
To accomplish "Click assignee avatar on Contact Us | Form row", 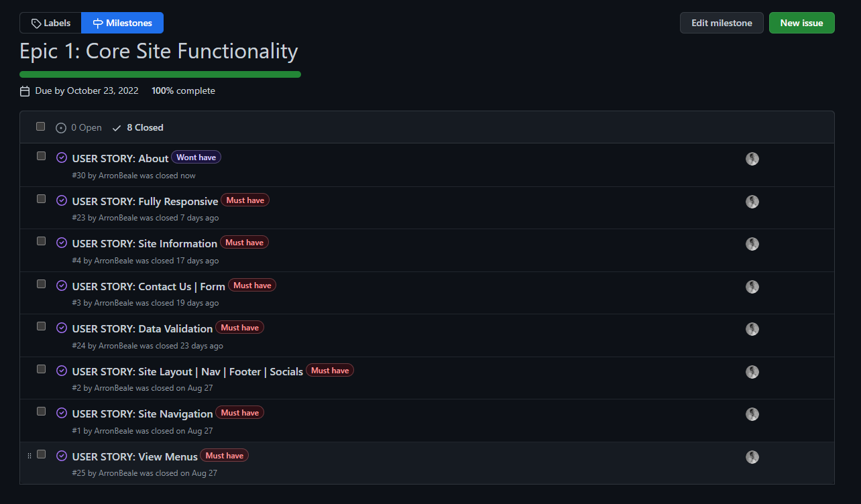I will (x=752, y=287).
